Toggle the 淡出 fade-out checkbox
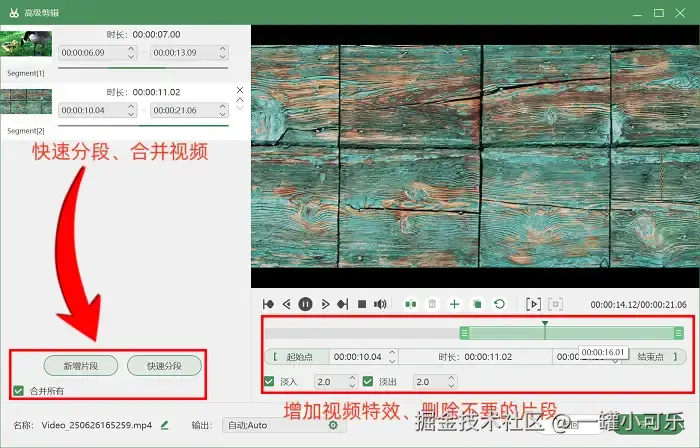Image resolution: width=700 pixels, height=448 pixels. click(368, 382)
